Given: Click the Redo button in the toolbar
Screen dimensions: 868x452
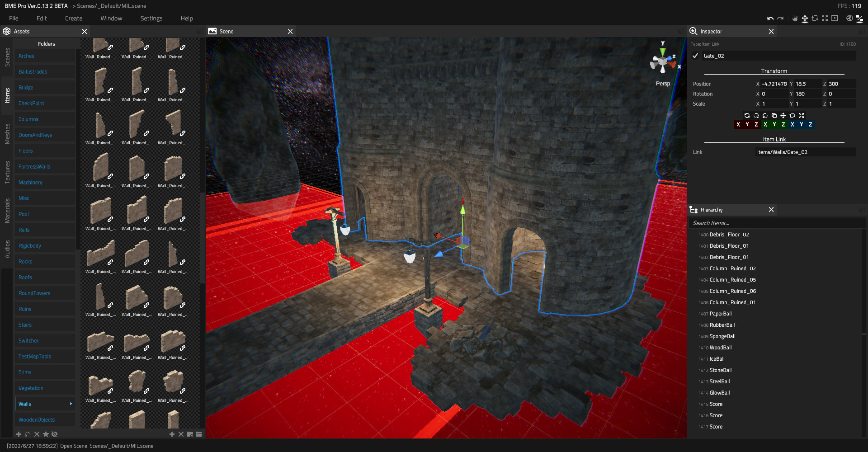Looking at the screenshot, I should (780, 19).
